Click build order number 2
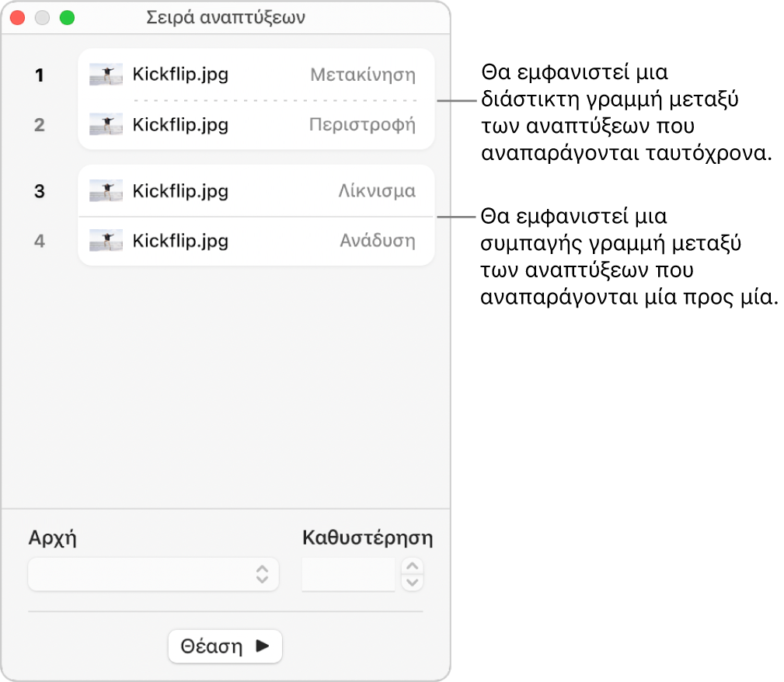Image resolution: width=784 pixels, height=682 pixels. tap(40, 125)
